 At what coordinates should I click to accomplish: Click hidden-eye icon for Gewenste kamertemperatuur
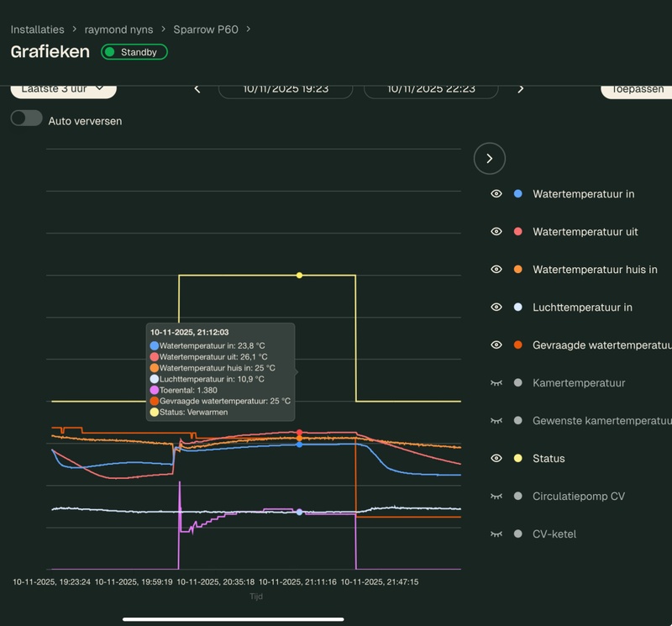(x=496, y=421)
